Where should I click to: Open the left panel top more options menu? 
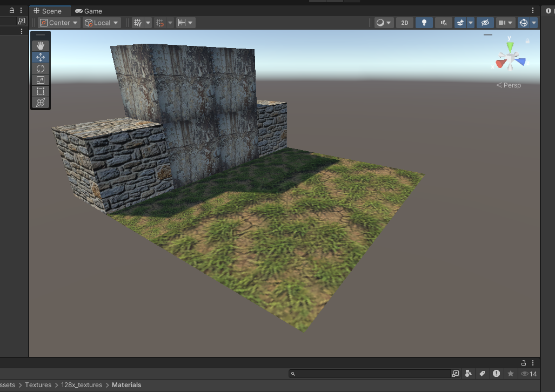coord(21,11)
